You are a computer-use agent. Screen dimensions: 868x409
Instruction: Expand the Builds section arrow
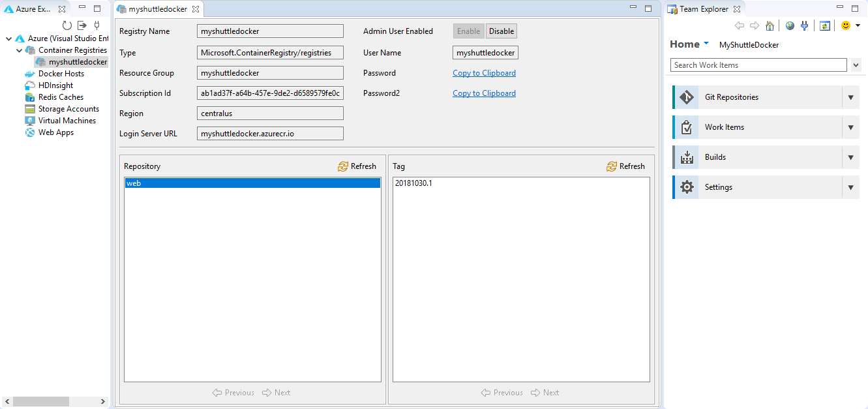(x=850, y=157)
